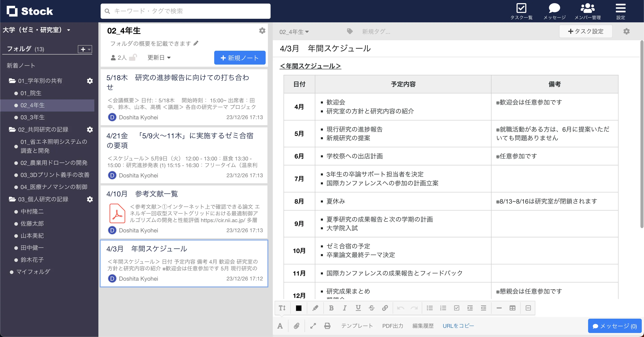Insert a table with the table icon
This screenshot has height=337, width=644.
[513, 308]
